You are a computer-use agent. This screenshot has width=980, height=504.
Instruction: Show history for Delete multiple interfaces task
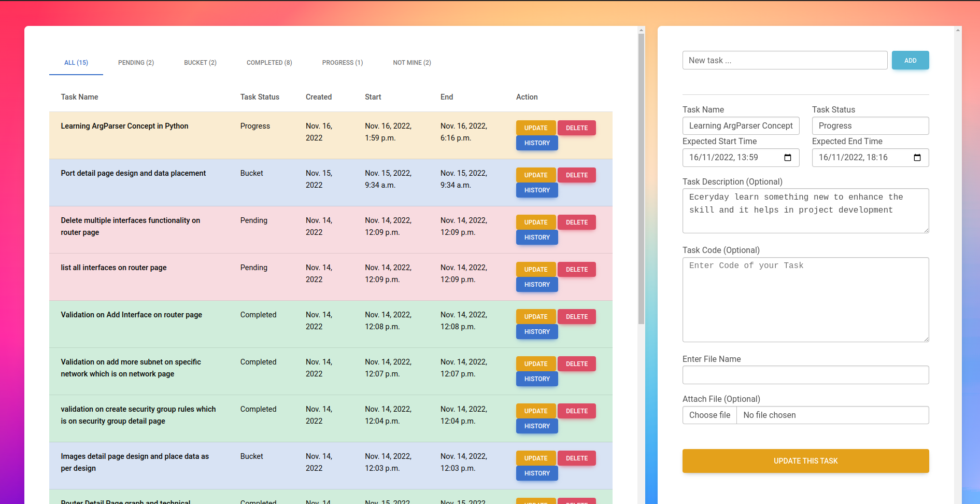[x=537, y=237]
